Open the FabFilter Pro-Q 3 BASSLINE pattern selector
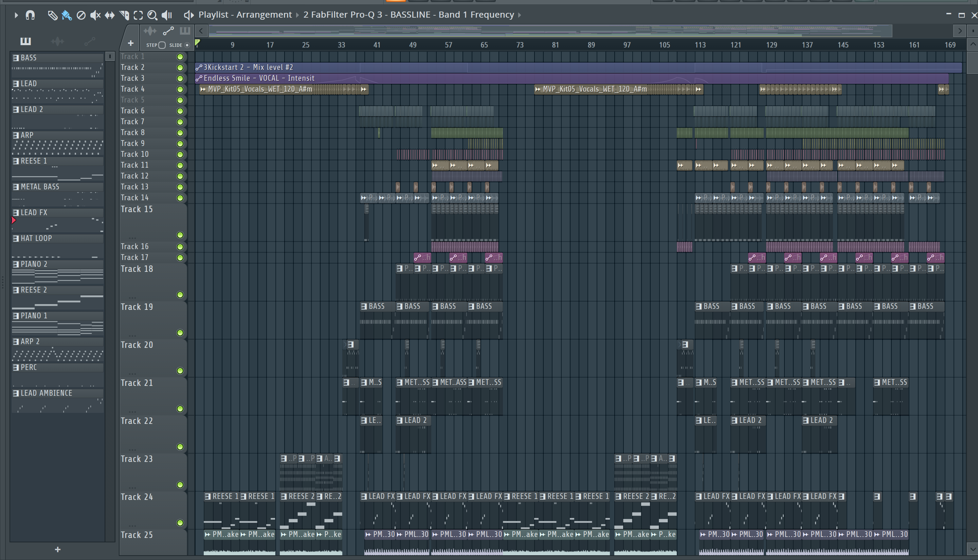 409,15
